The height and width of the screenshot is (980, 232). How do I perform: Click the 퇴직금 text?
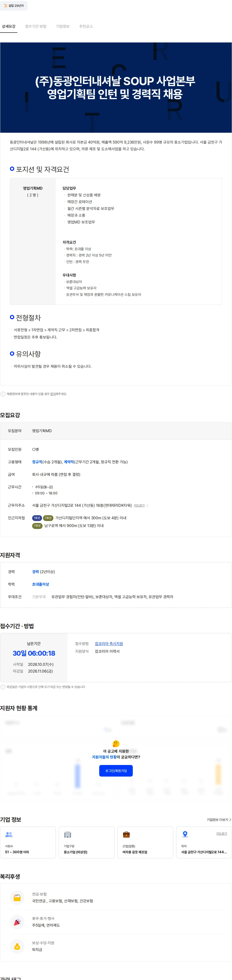(x=37, y=950)
